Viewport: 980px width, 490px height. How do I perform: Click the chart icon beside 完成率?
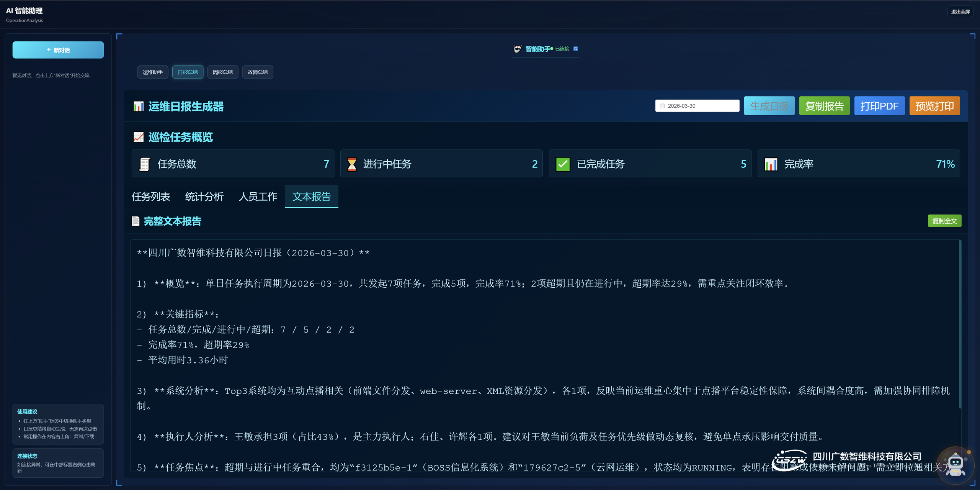point(771,164)
